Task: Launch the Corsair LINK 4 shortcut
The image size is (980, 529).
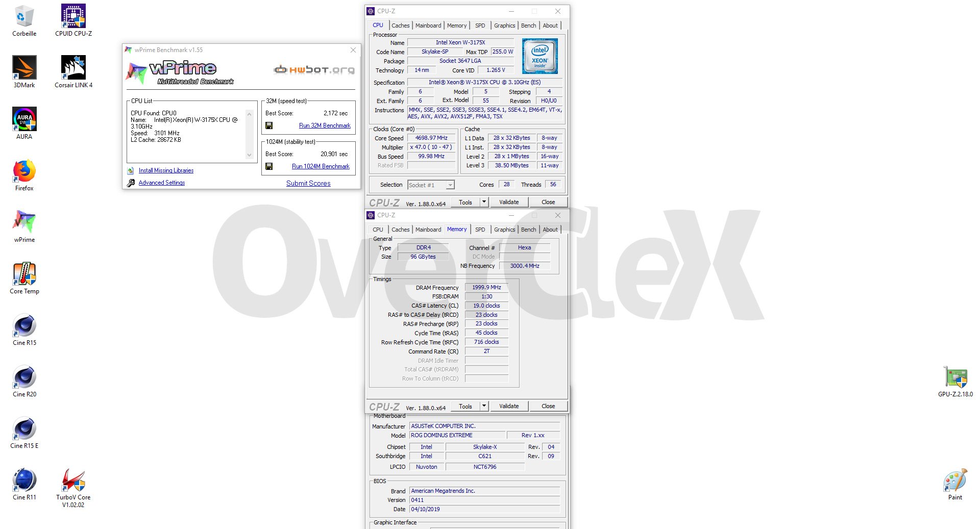Action: point(73,72)
